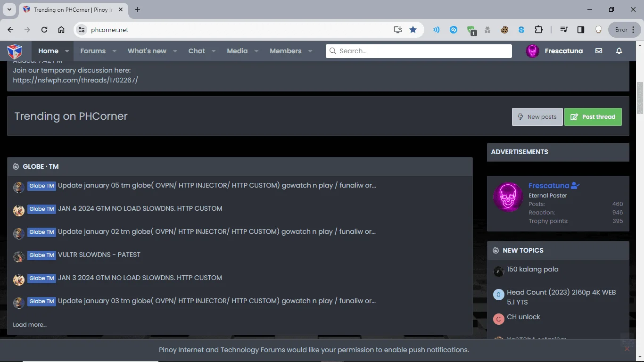
Task: Bookmark this page with the star icon
Action: click(x=413, y=30)
